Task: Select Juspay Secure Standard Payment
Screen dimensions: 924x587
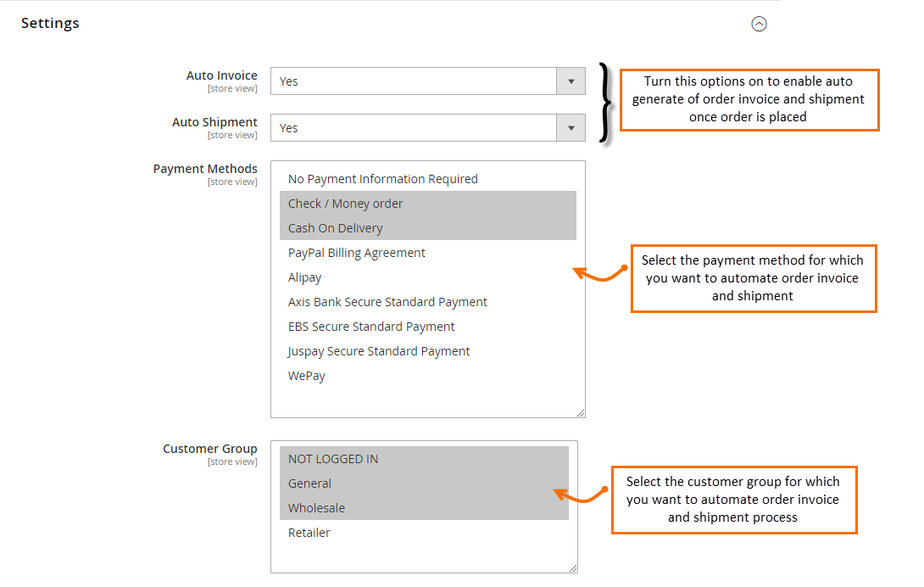Action: [379, 351]
